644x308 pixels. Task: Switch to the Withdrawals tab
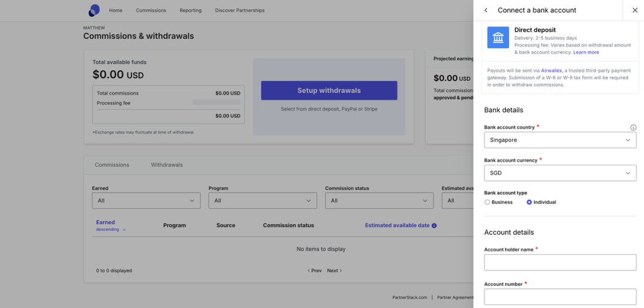[167, 165]
